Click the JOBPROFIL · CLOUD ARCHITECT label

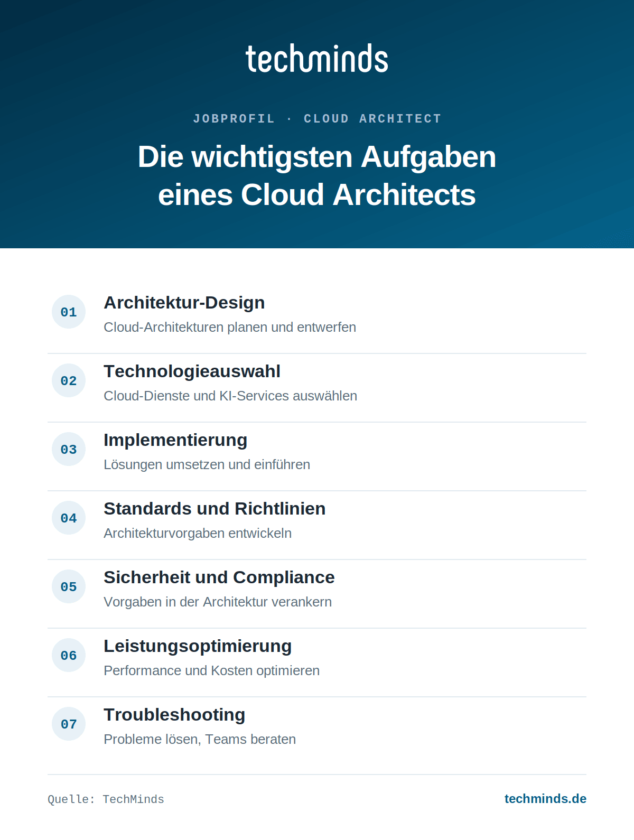(x=317, y=119)
